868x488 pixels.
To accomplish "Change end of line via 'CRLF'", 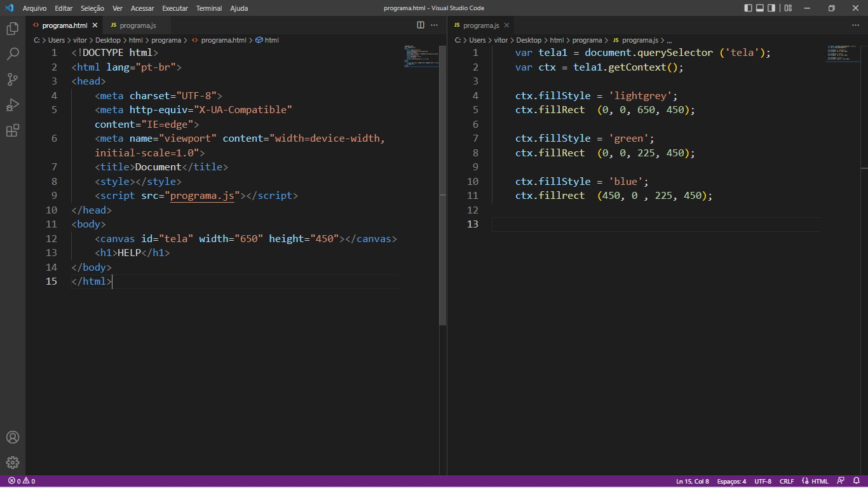I will tap(787, 481).
